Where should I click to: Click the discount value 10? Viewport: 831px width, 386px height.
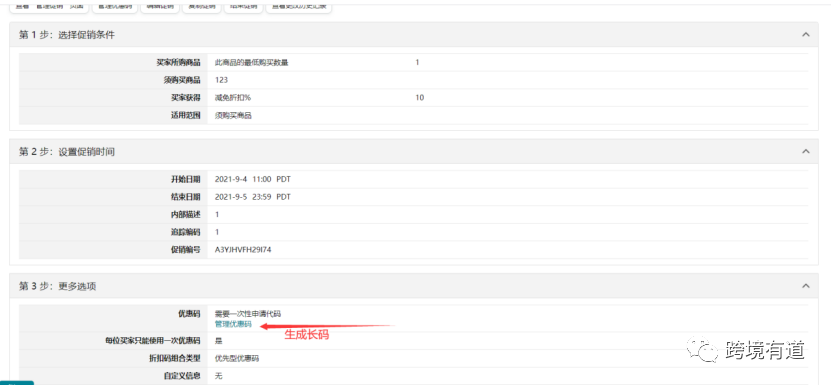point(420,98)
